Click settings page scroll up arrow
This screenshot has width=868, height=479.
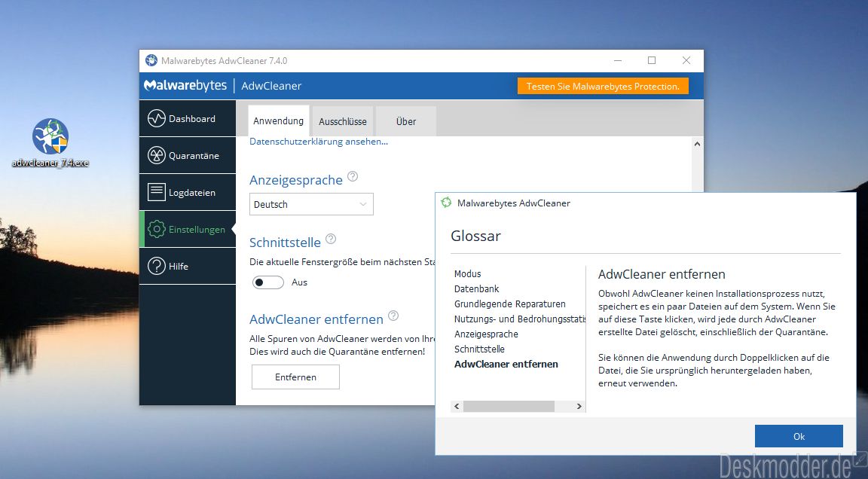[x=697, y=144]
